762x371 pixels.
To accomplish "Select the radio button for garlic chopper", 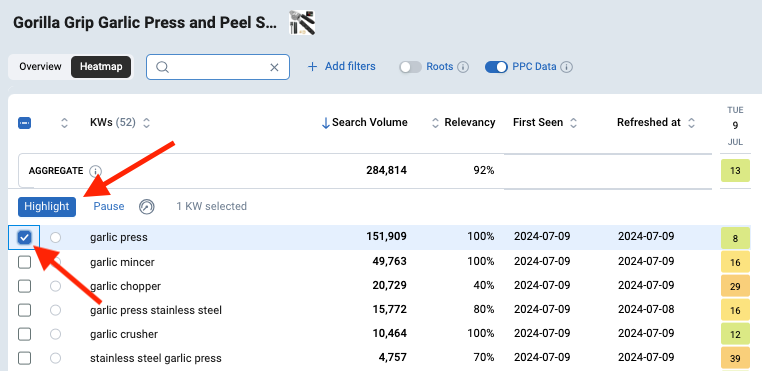I will click(x=55, y=286).
